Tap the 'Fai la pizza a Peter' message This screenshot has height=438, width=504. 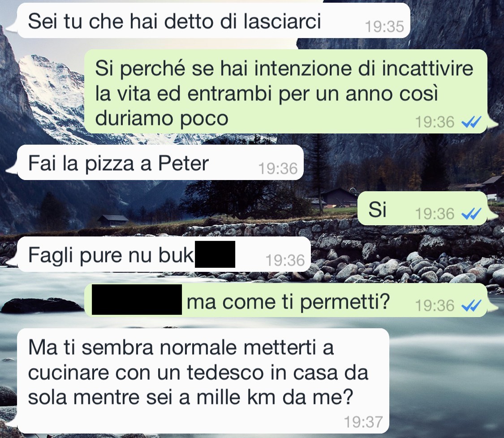[x=160, y=163]
